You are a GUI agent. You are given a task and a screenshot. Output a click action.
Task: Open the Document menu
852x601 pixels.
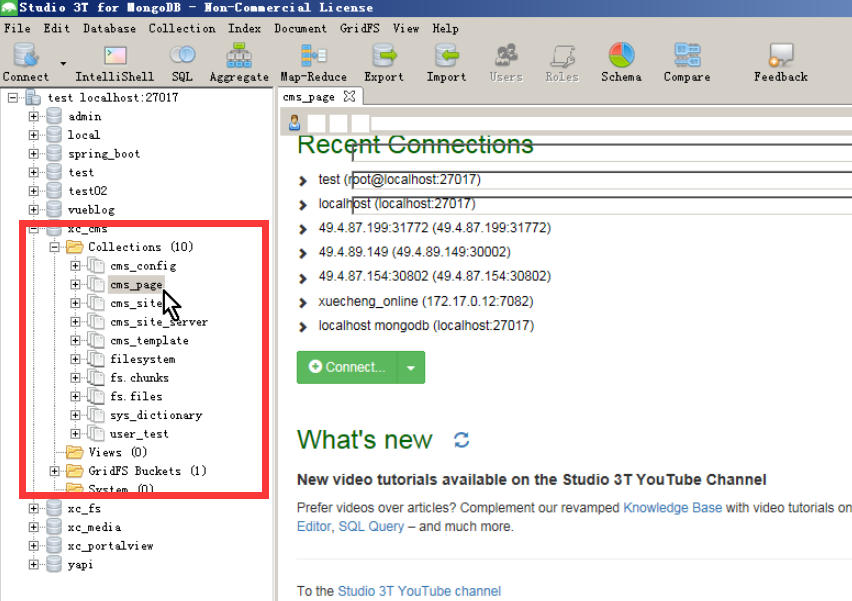[x=300, y=28]
